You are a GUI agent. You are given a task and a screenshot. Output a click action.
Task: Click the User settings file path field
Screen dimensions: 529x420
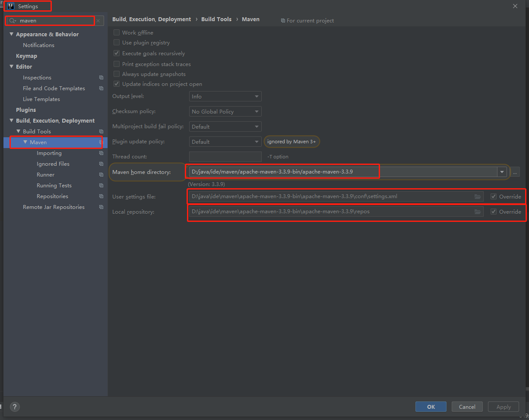point(336,197)
